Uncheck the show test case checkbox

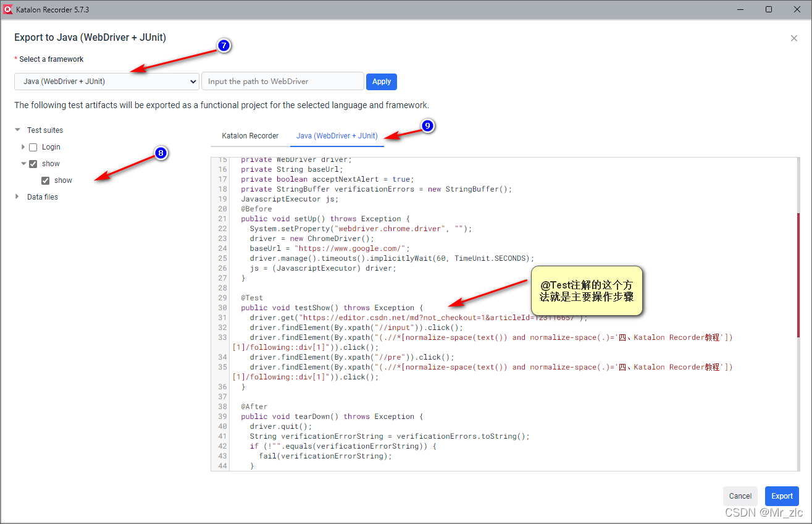(x=45, y=180)
